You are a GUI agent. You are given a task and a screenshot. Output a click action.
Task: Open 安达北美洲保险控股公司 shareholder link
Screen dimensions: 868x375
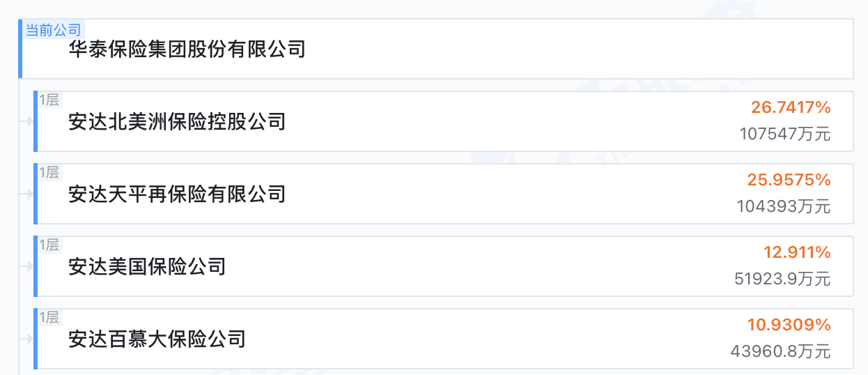[177, 122]
